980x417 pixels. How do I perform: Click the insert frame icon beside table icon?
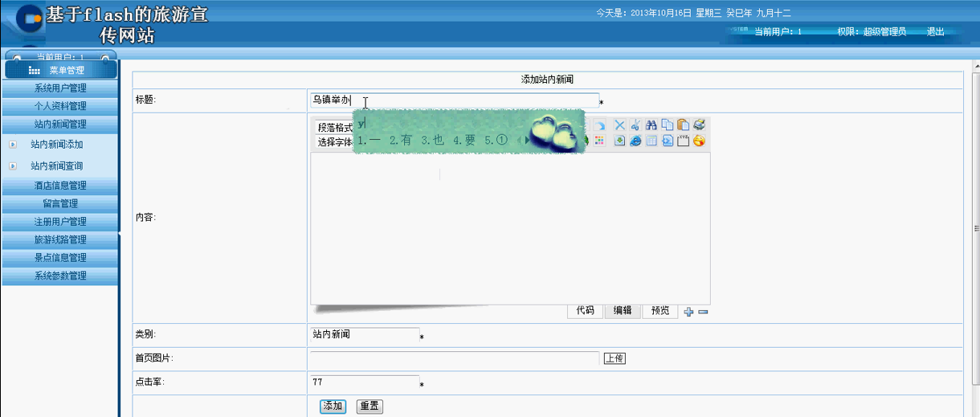668,141
